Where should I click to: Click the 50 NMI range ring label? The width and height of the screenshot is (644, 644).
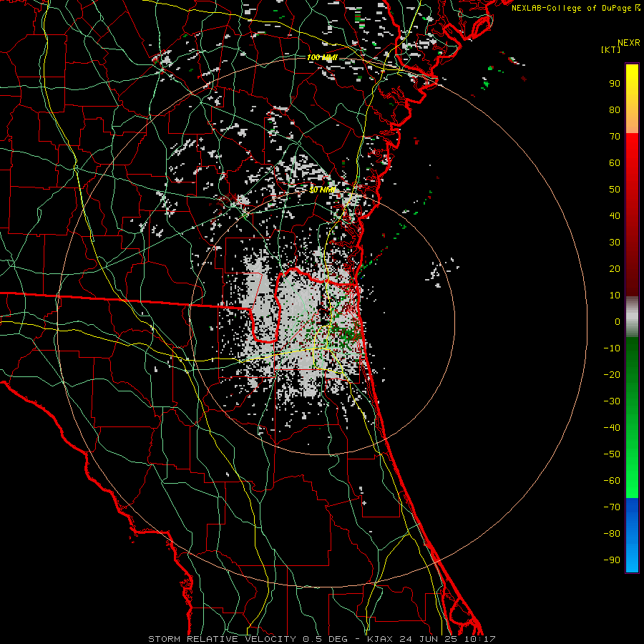pos(322,190)
